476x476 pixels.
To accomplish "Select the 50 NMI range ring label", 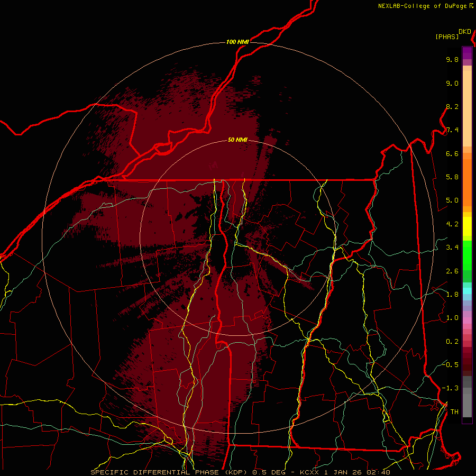I will pyautogui.click(x=237, y=140).
